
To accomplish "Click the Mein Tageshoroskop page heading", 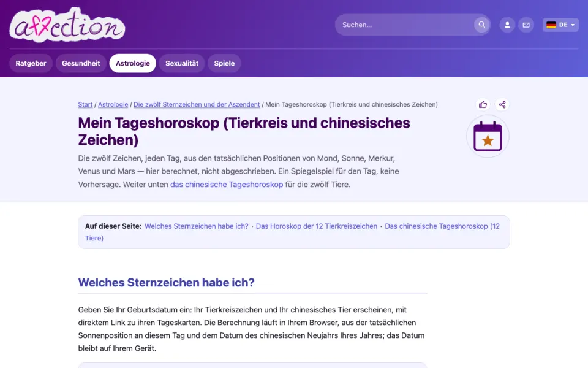I will click(x=244, y=131).
